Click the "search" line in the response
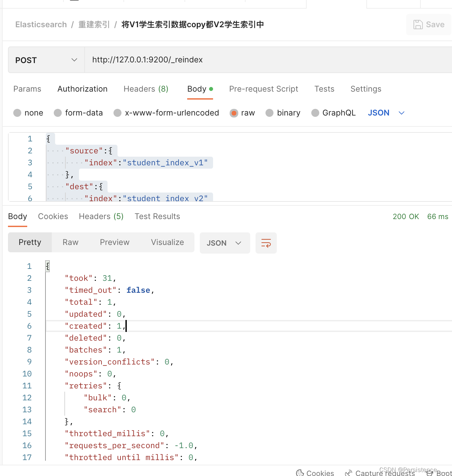This screenshot has width=452, height=476. [110, 410]
